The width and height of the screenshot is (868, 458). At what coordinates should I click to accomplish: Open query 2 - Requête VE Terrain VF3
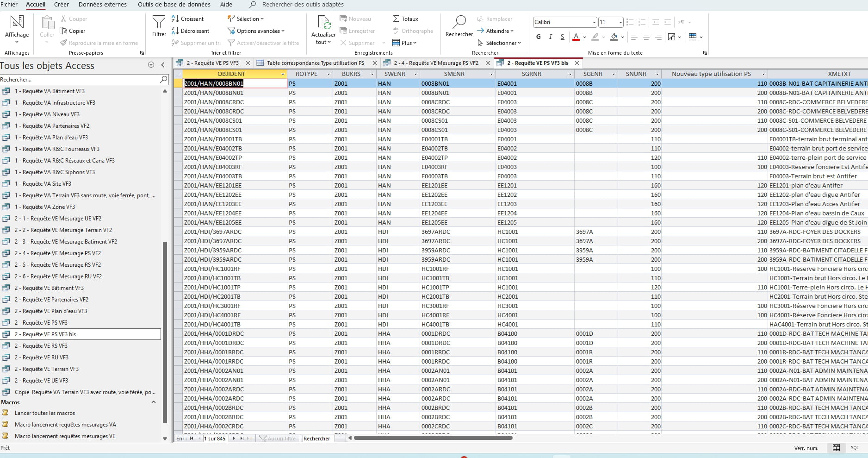pyautogui.click(x=46, y=369)
